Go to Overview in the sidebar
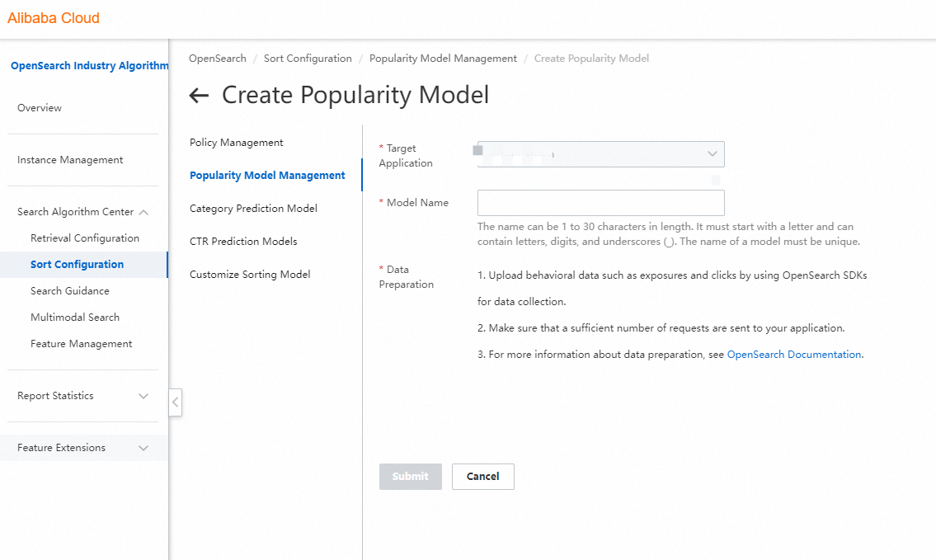This screenshot has height=560, width=936. [40, 108]
